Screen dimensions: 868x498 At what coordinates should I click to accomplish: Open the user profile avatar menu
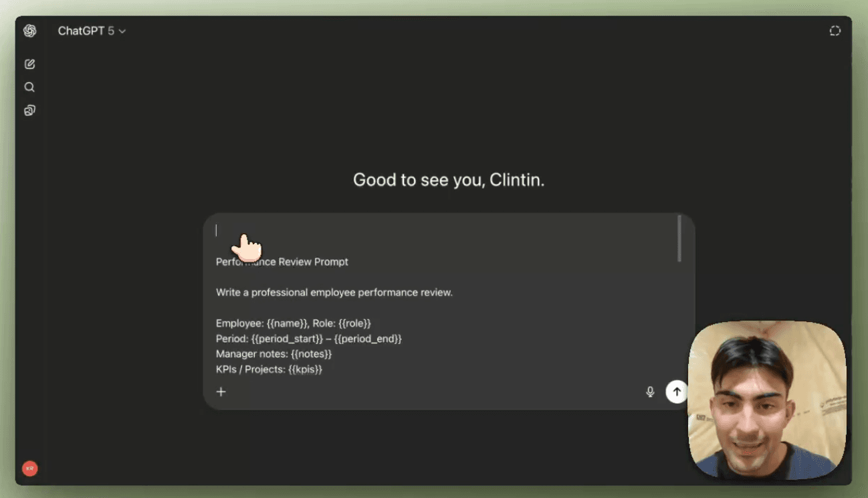point(29,469)
